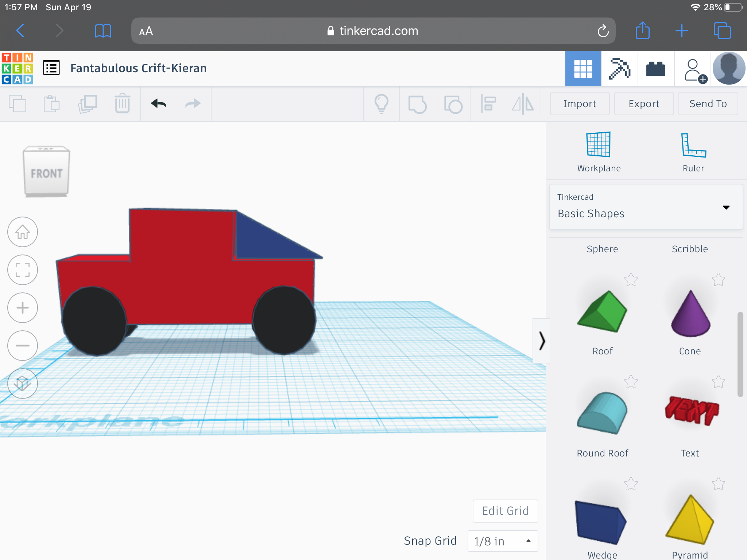
Task: Toggle perspective orthographic view cube icon
Action: coord(23,384)
